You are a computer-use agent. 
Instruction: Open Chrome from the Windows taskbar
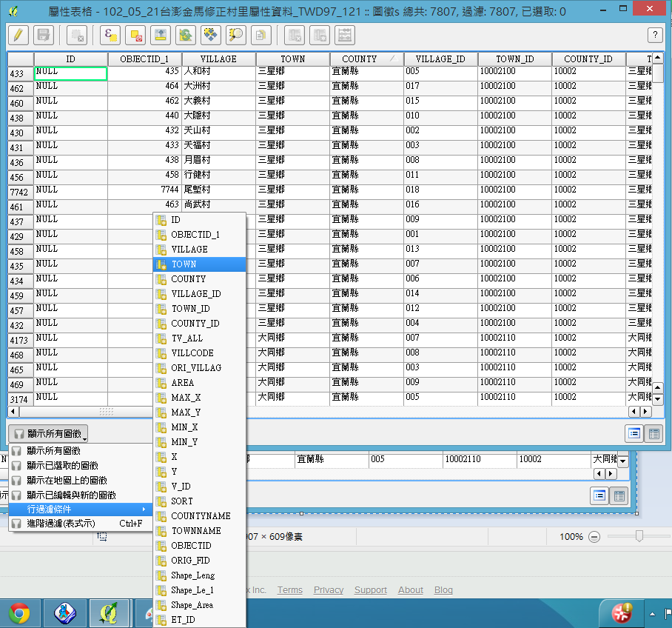(x=19, y=613)
